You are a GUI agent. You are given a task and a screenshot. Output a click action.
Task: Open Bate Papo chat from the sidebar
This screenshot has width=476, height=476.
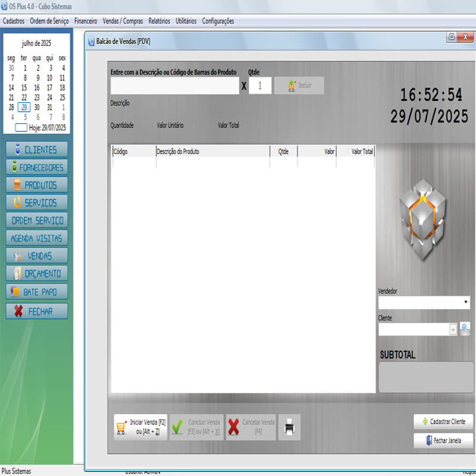click(37, 292)
